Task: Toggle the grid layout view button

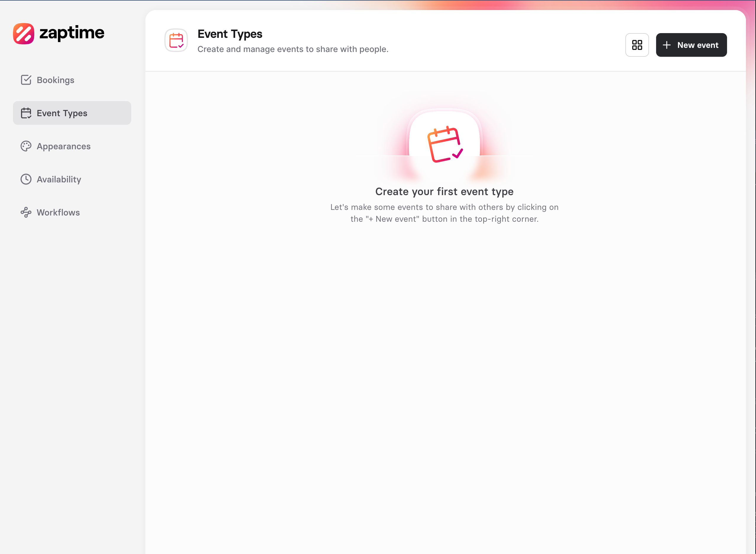Action: coord(637,45)
